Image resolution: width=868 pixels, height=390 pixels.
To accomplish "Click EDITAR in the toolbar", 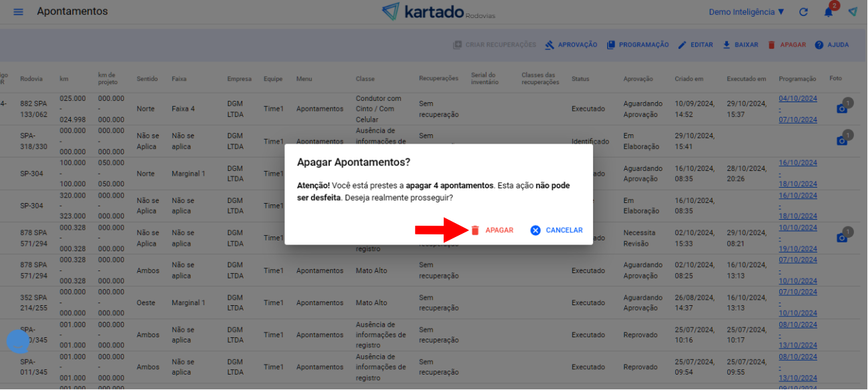I will click(x=695, y=45).
